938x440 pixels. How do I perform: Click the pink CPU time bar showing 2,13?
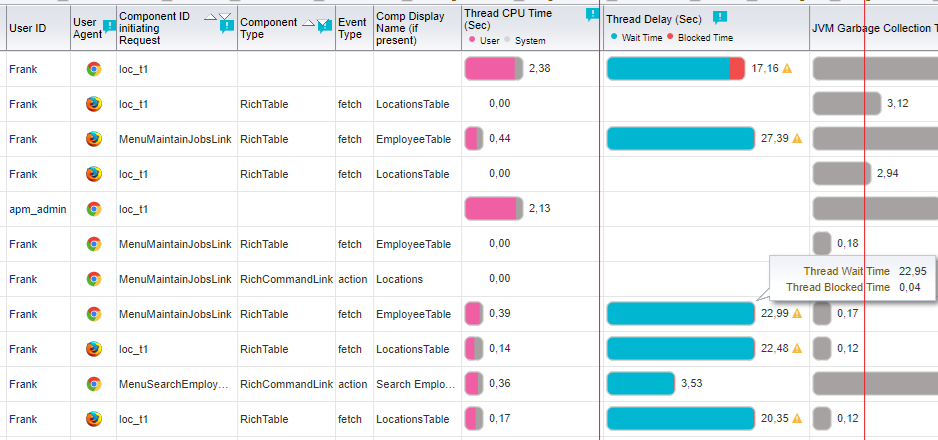(x=494, y=209)
